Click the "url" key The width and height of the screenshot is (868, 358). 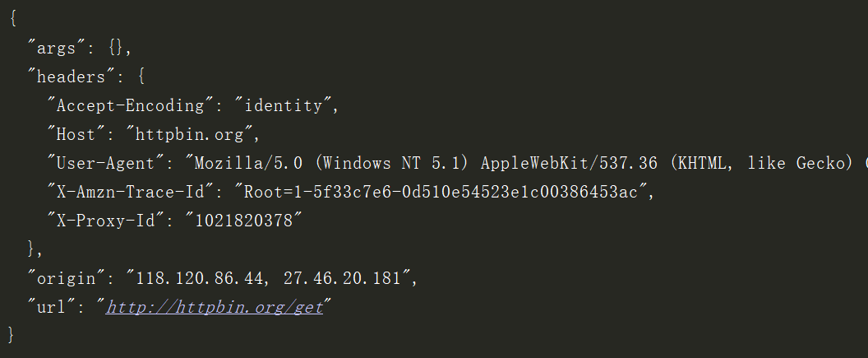tap(50, 307)
